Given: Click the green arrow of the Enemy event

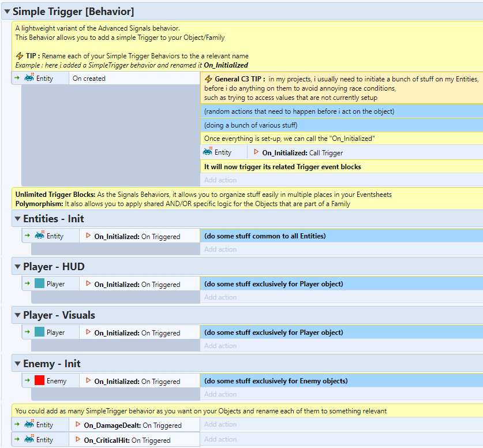Looking at the screenshot, I should tap(28, 380).
